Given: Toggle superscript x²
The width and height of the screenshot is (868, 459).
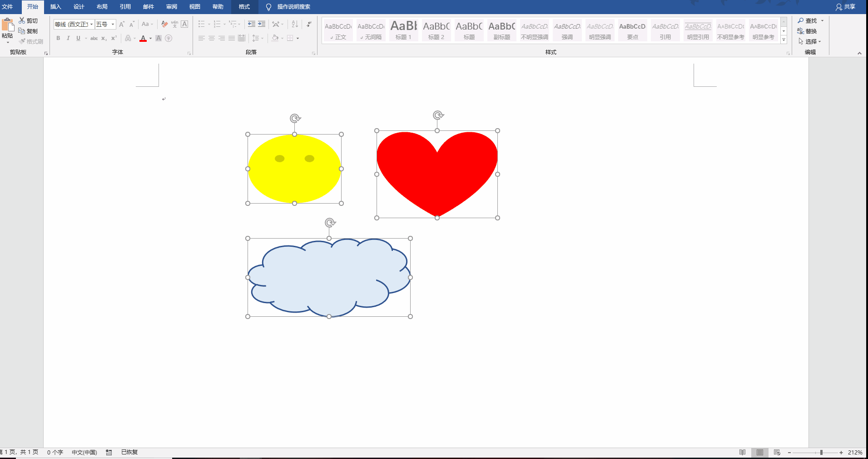Looking at the screenshot, I should pyautogui.click(x=114, y=38).
